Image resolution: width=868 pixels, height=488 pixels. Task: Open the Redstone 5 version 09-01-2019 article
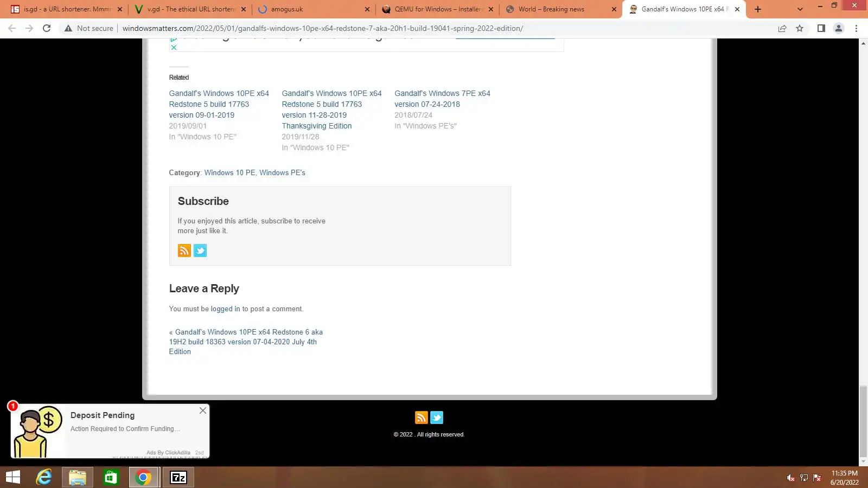(x=219, y=104)
